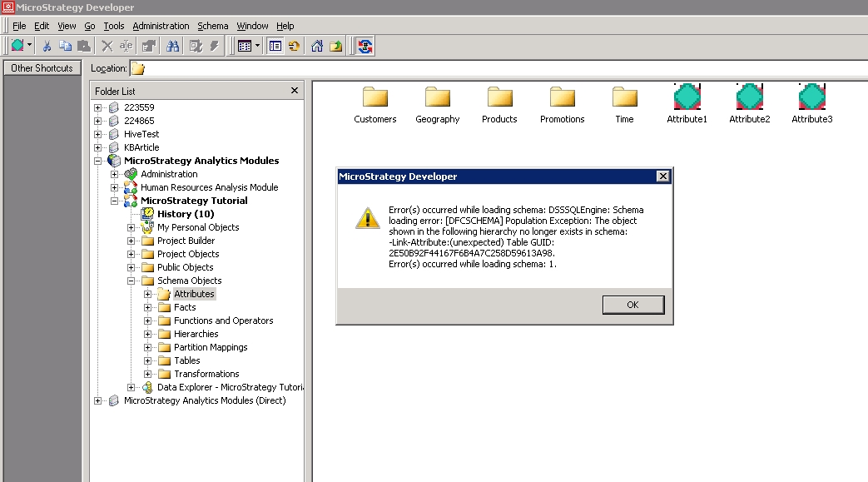Open the Customers folder
The width and height of the screenshot is (868, 482).
click(374, 98)
